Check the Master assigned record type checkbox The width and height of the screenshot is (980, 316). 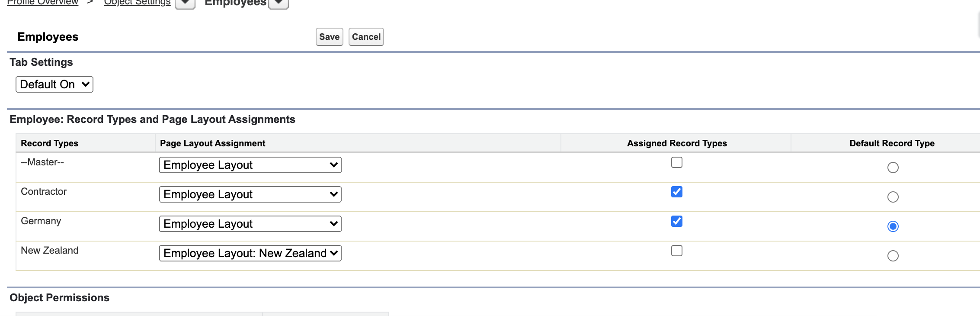pyautogui.click(x=677, y=162)
